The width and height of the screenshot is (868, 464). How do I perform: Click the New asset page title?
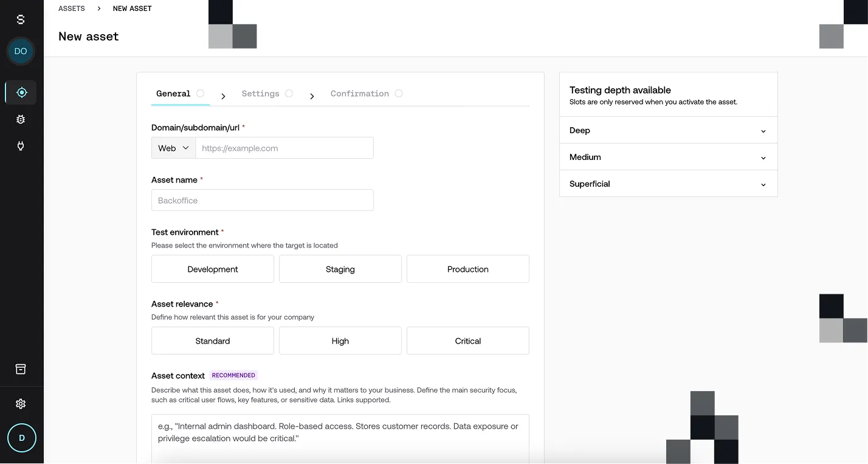(x=89, y=36)
